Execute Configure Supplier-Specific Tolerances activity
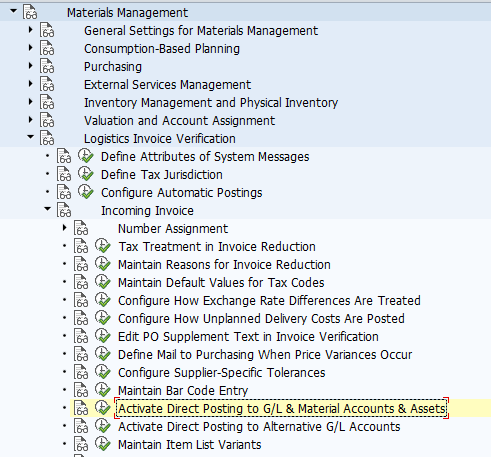The width and height of the screenshot is (491, 457). [x=103, y=372]
